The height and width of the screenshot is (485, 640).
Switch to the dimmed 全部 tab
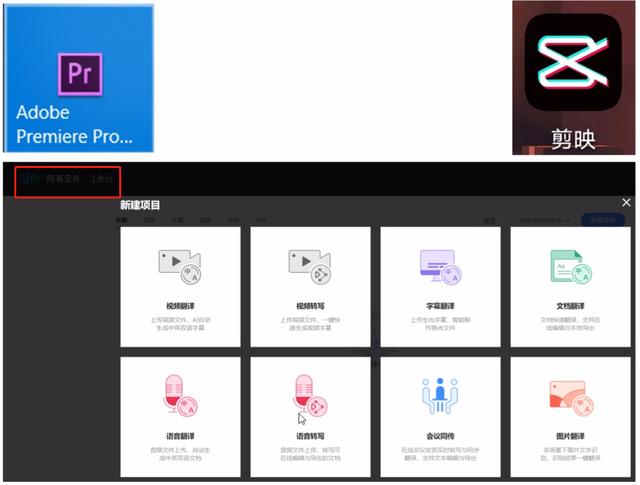pyautogui.click(x=122, y=219)
